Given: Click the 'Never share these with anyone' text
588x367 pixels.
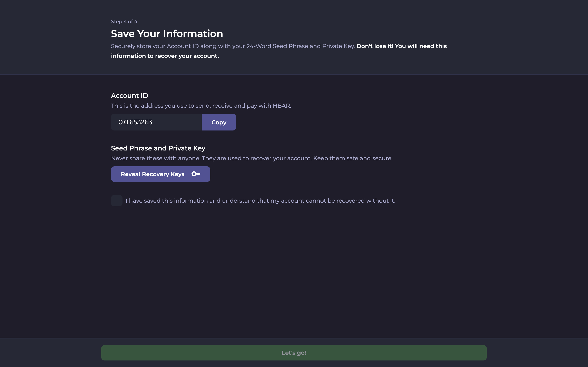Looking at the screenshot, I should click(156, 158).
